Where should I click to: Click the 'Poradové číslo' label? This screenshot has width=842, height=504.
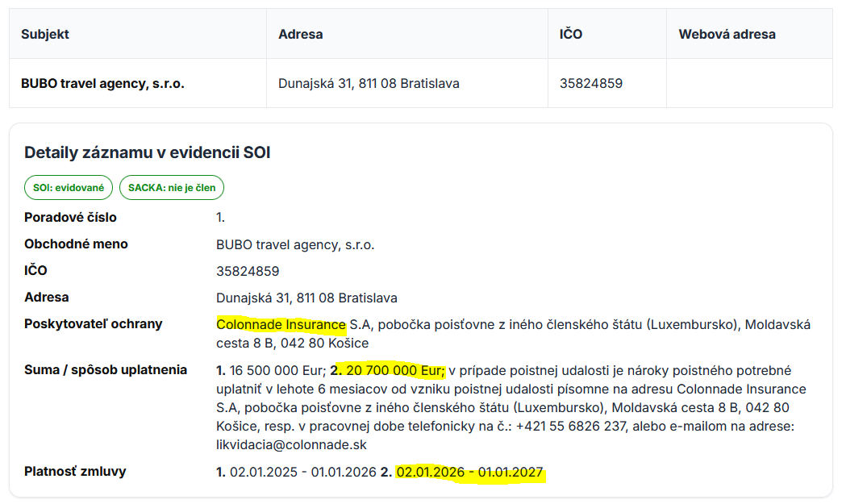coord(70,218)
